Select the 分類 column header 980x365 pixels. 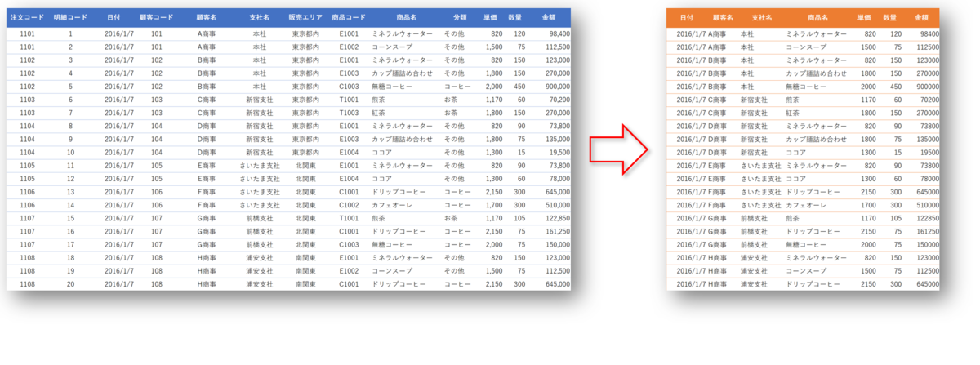[460, 17]
